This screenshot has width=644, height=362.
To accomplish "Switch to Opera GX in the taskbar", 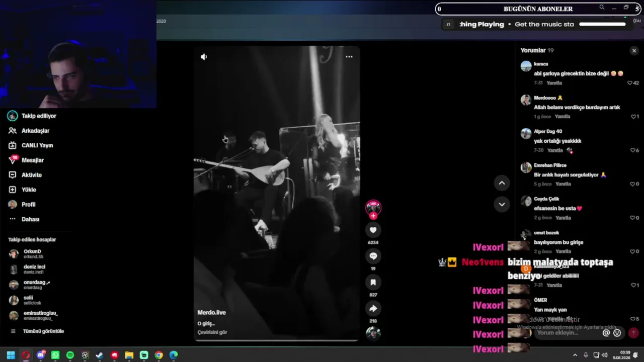I will (26, 355).
